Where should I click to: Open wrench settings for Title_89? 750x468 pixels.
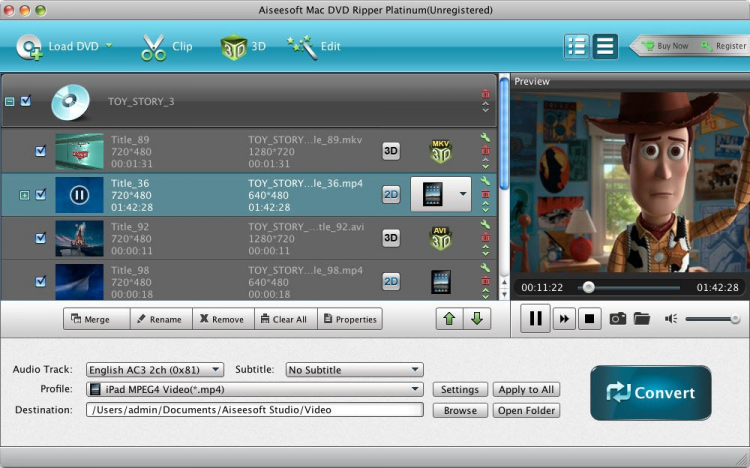[485, 138]
